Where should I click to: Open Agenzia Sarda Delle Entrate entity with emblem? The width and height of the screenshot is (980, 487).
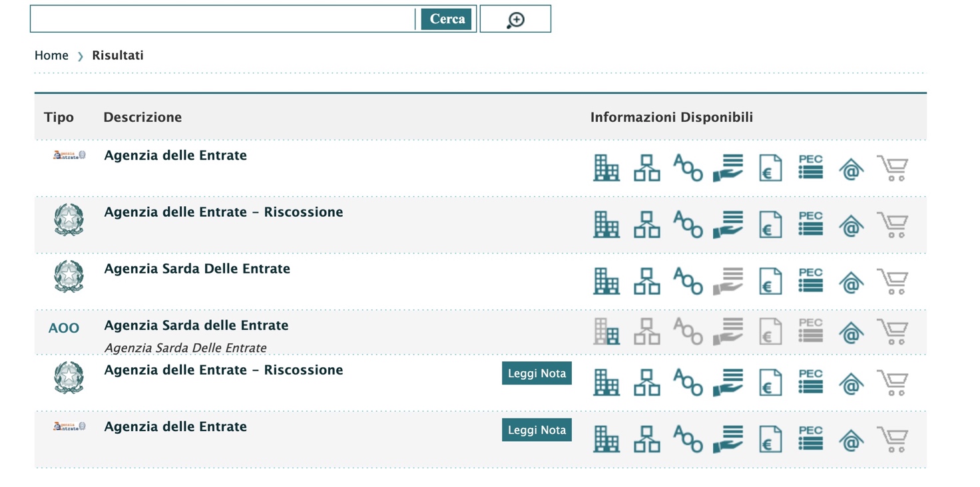pos(197,269)
